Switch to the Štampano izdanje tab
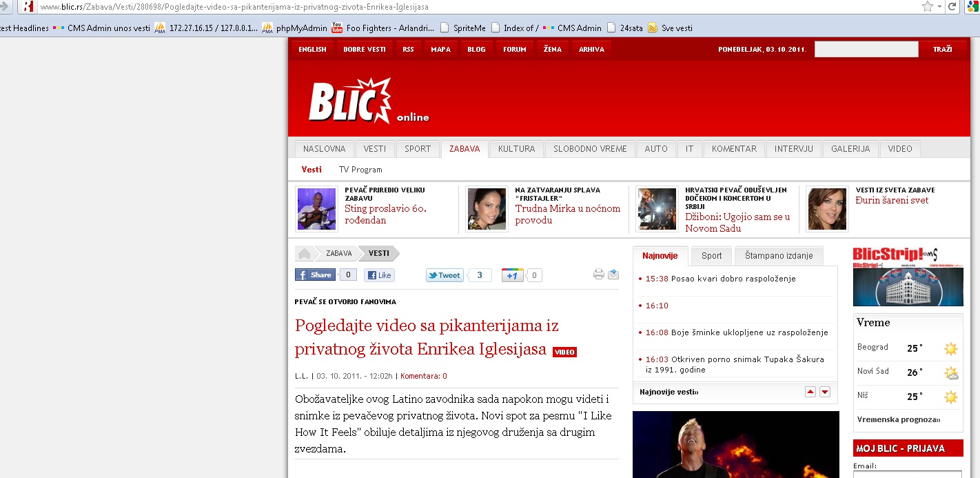The height and width of the screenshot is (478, 980). pos(778,255)
